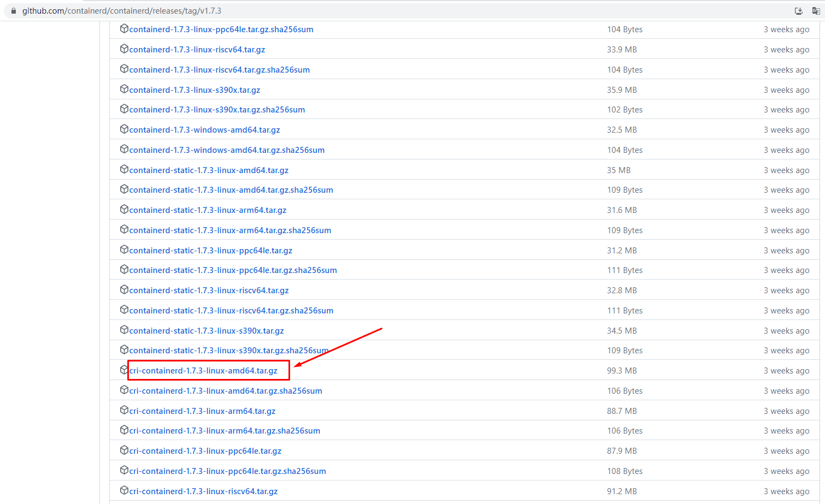The image size is (825, 504).
Task: Open cri-containerd-1.7.3-linux-amd64.tar.gz.sha256sum link
Action: click(226, 391)
